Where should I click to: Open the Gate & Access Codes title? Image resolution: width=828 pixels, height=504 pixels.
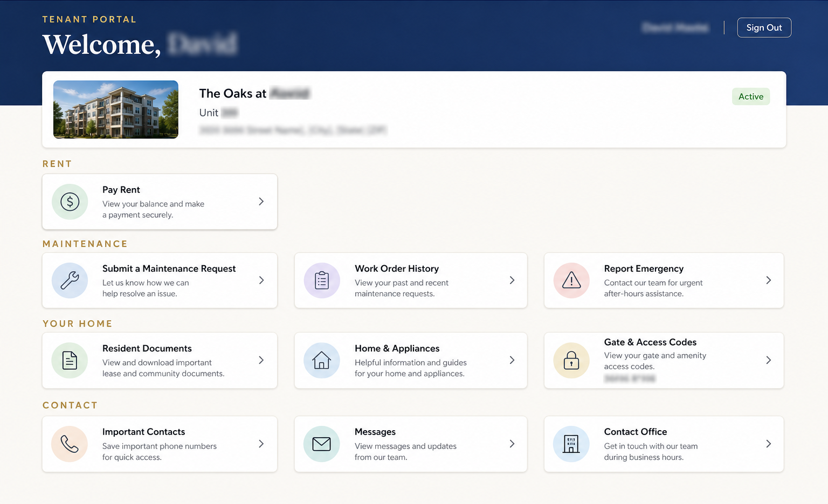click(650, 342)
